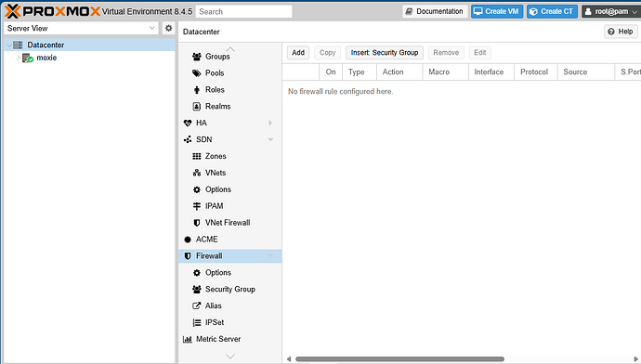Click the Macro column header

coord(446,71)
